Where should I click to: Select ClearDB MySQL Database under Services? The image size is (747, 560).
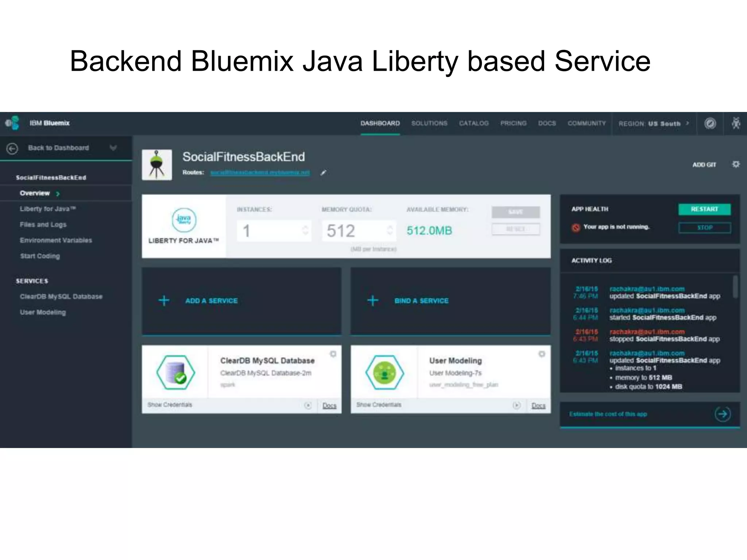point(61,296)
